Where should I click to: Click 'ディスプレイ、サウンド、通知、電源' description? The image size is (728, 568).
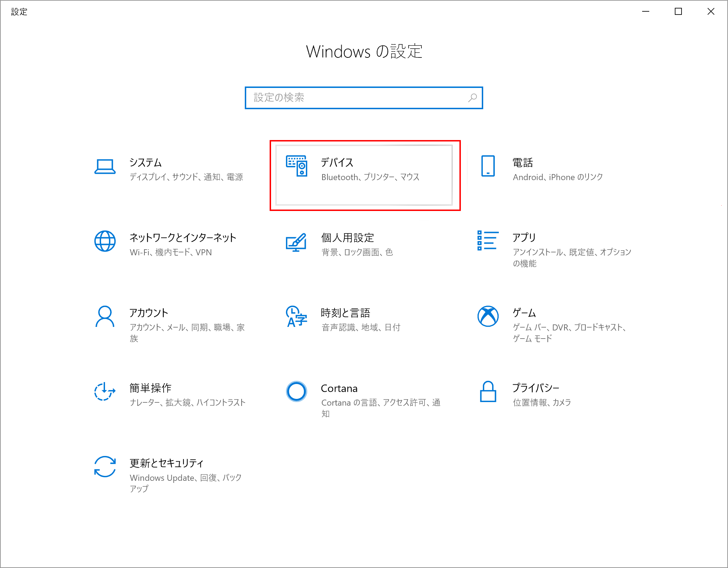coord(186,177)
